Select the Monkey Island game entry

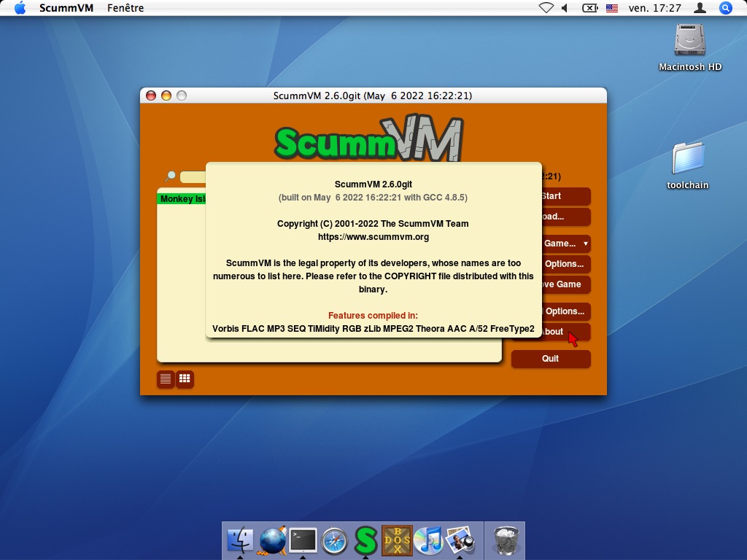pyautogui.click(x=182, y=198)
